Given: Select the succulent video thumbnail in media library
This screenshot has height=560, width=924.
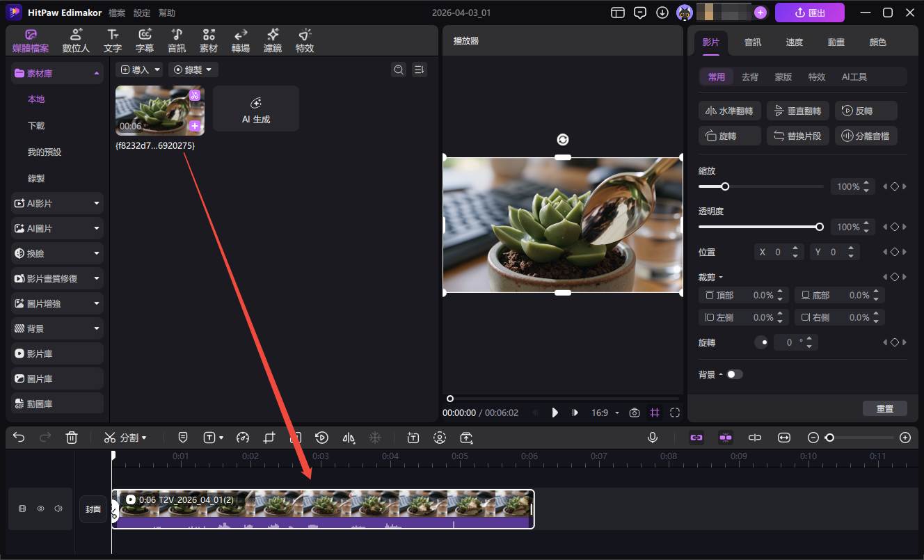Looking at the screenshot, I should coord(159,110).
